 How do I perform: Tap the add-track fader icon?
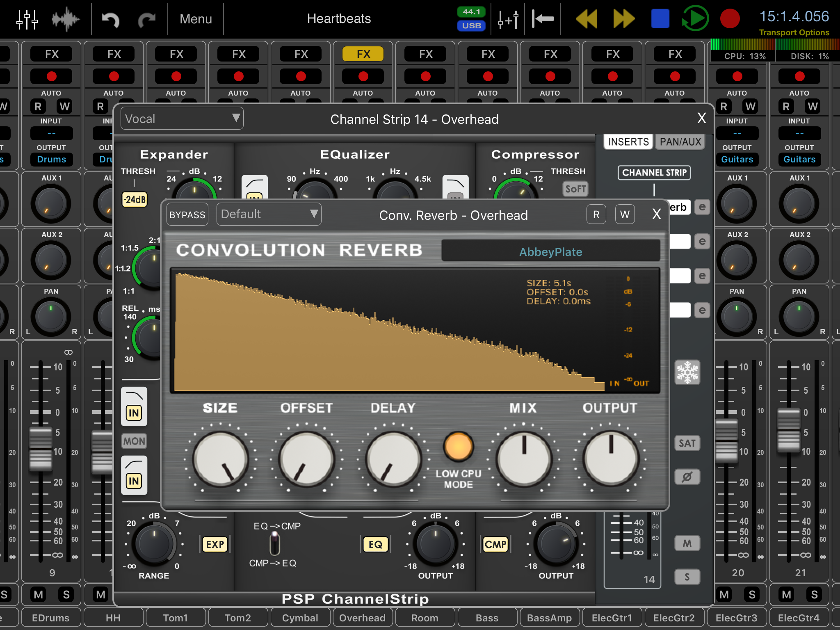tap(508, 19)
